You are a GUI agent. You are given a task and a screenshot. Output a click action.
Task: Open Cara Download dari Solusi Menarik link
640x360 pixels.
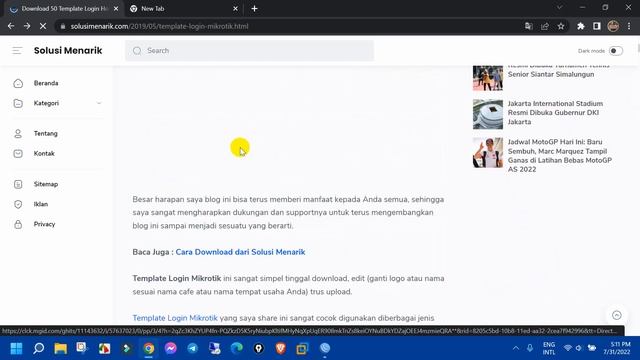240,252
